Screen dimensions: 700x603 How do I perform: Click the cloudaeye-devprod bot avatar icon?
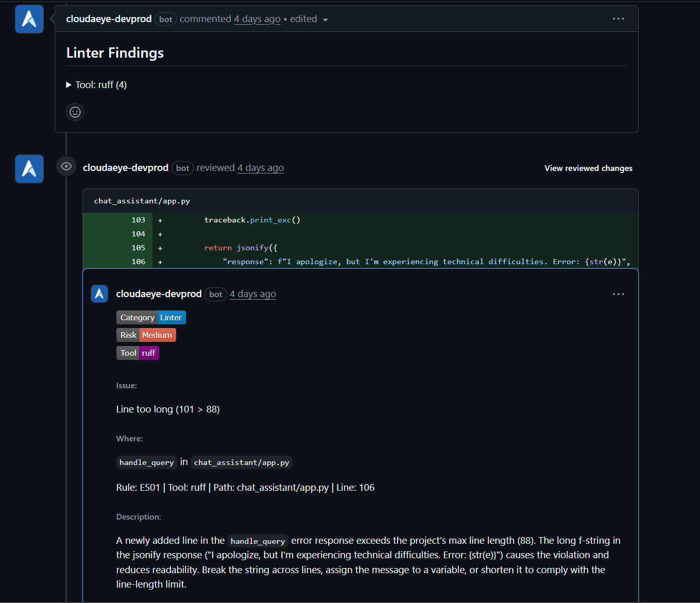pyautogui.click(x=29, y=19)
